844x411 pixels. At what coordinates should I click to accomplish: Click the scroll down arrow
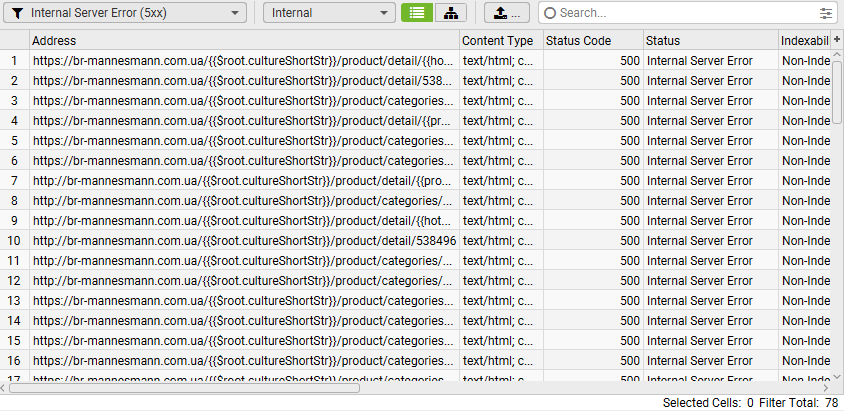(837, 376)
